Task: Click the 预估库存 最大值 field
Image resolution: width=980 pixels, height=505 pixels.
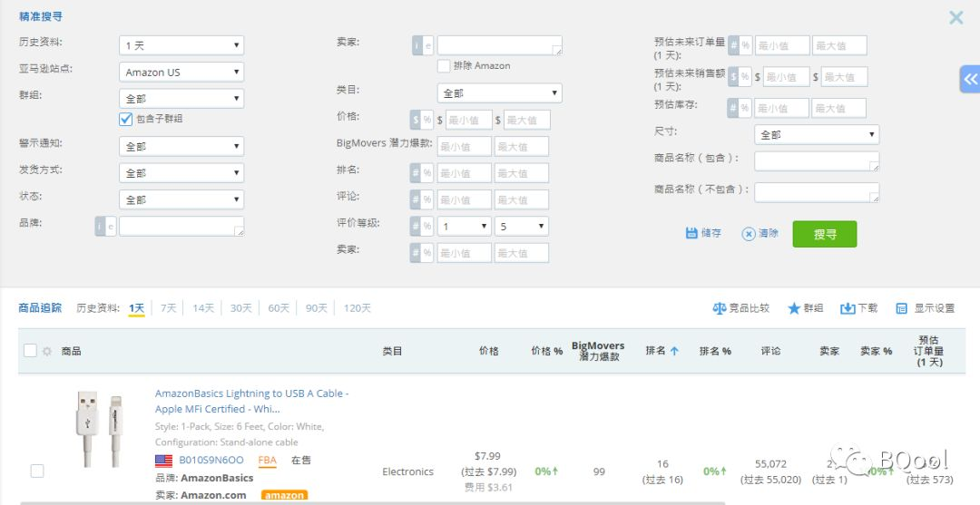Action: pyautogui.click(x=838, y=108)
